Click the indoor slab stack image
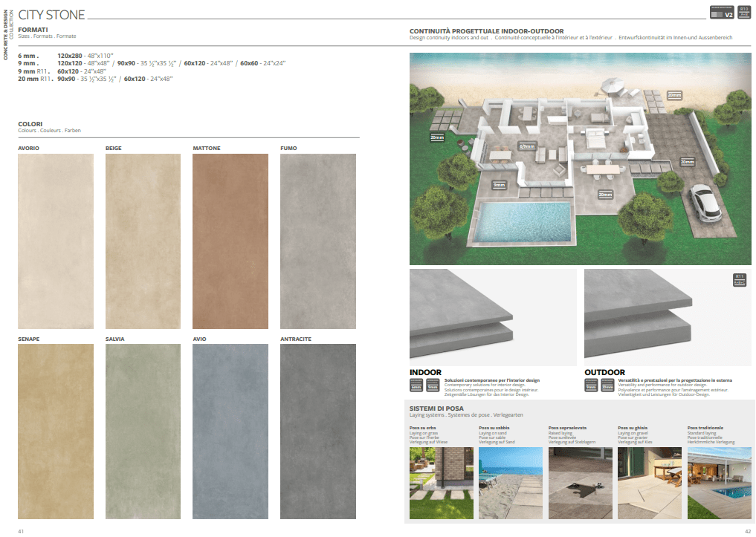Viewport: 756px width, 537px height. [x=493, y=317]
